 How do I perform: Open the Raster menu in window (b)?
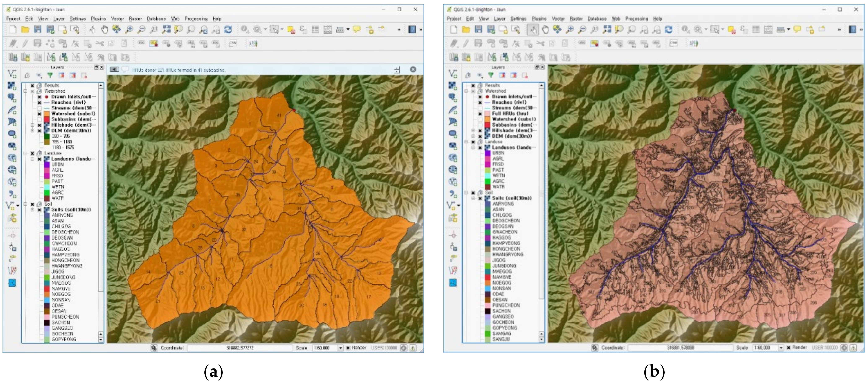coord(576,19)
